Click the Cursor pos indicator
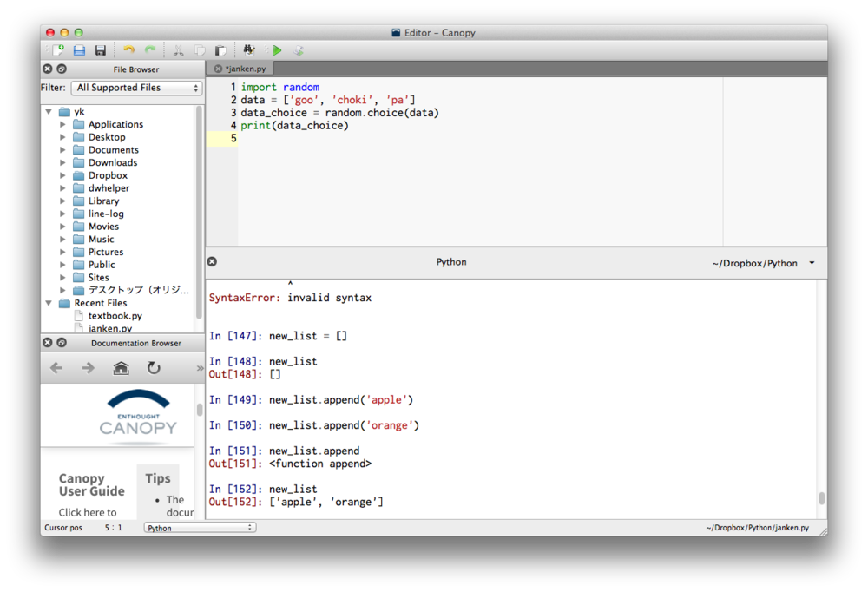Viewport: 868px width, 592px height. tap(83, 528)
